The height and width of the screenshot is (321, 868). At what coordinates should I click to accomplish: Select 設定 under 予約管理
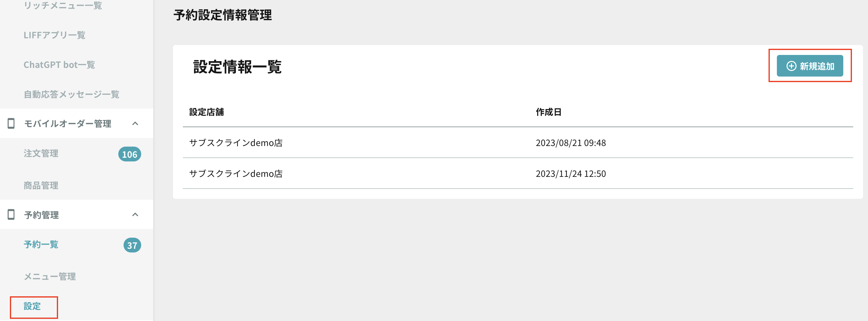(32, 306)
